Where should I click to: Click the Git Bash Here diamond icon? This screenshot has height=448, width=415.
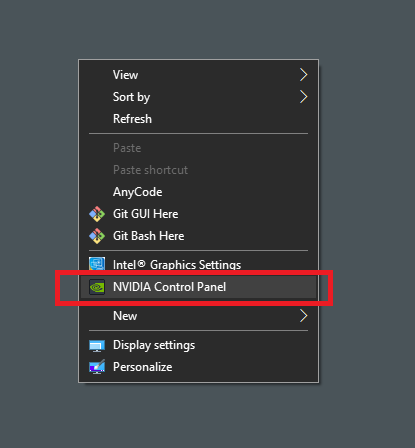coord(97,236)
